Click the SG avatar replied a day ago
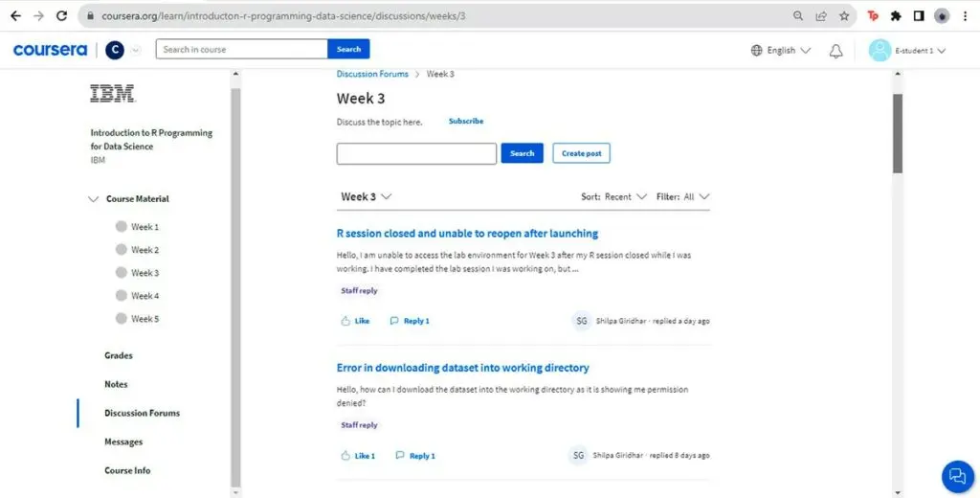Viewport: 980px width, 498px height. pos(581,321)
